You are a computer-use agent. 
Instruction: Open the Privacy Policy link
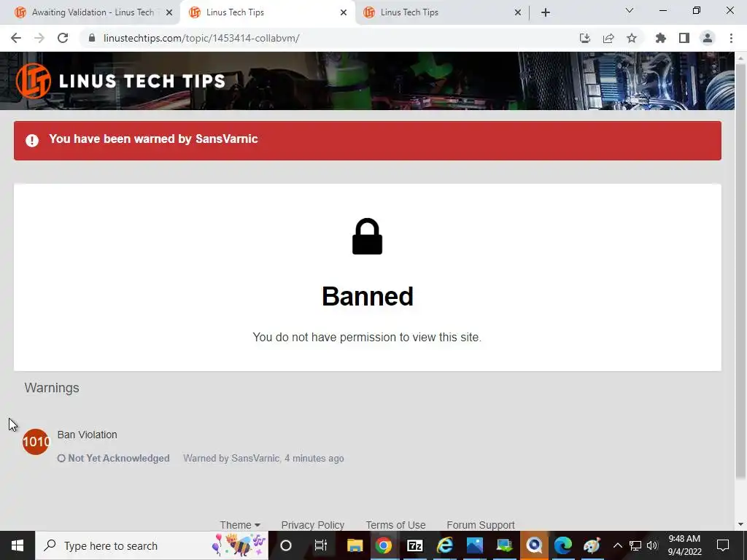(312, 525)
